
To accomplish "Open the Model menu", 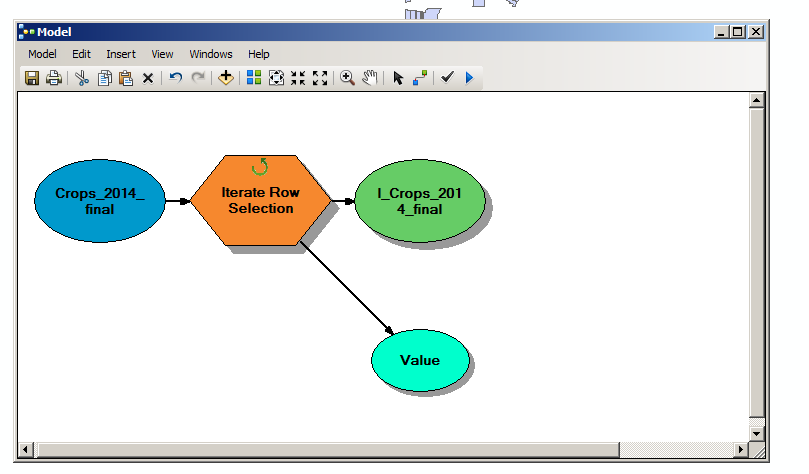I will 42,54.
